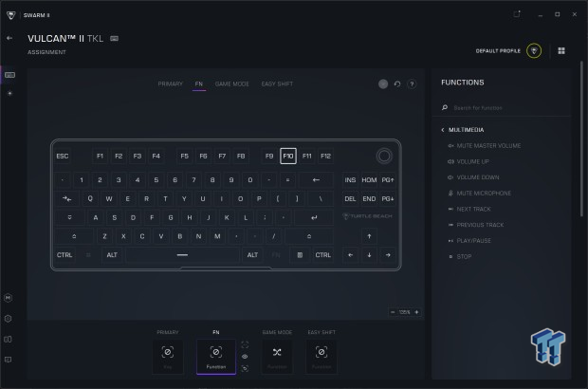
Task: Select the Tab key on keyboard
Action: point(67,199)
